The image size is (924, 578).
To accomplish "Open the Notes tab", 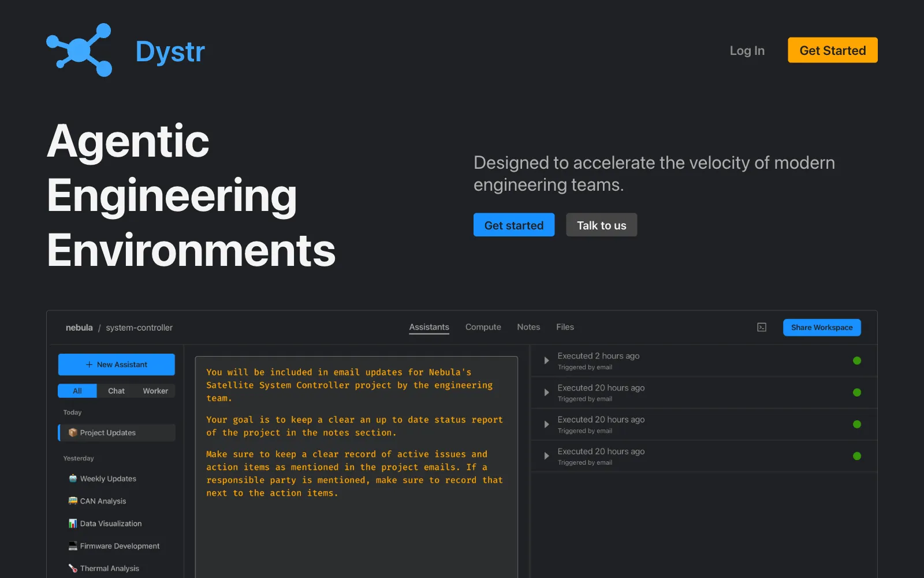I will click(x=528, y=327).
